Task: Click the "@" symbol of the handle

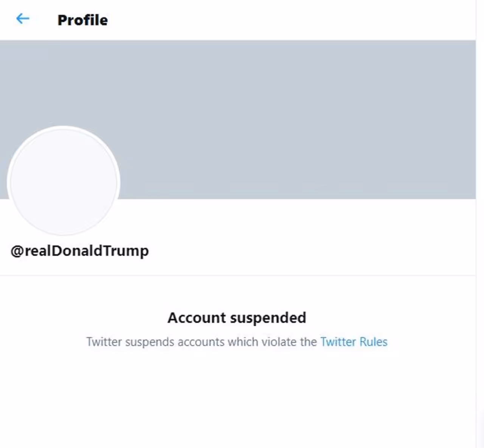Action: pyautogui.click(x=17, y=251)
